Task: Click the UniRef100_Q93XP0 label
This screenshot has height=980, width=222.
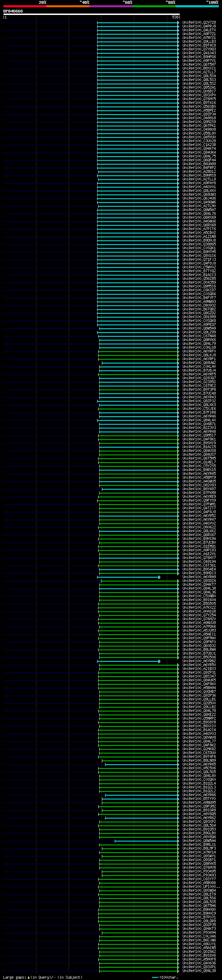Action: 199,95
